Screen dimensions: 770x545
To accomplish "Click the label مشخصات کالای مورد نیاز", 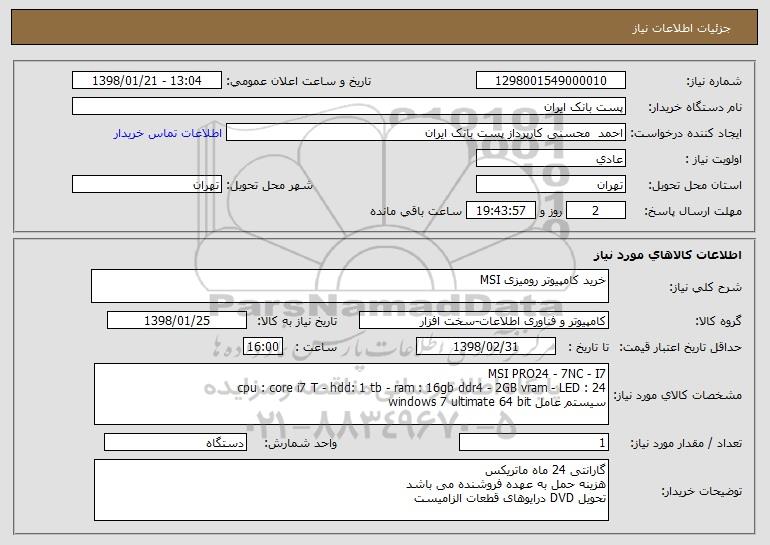I will click(x=678, y=395).
